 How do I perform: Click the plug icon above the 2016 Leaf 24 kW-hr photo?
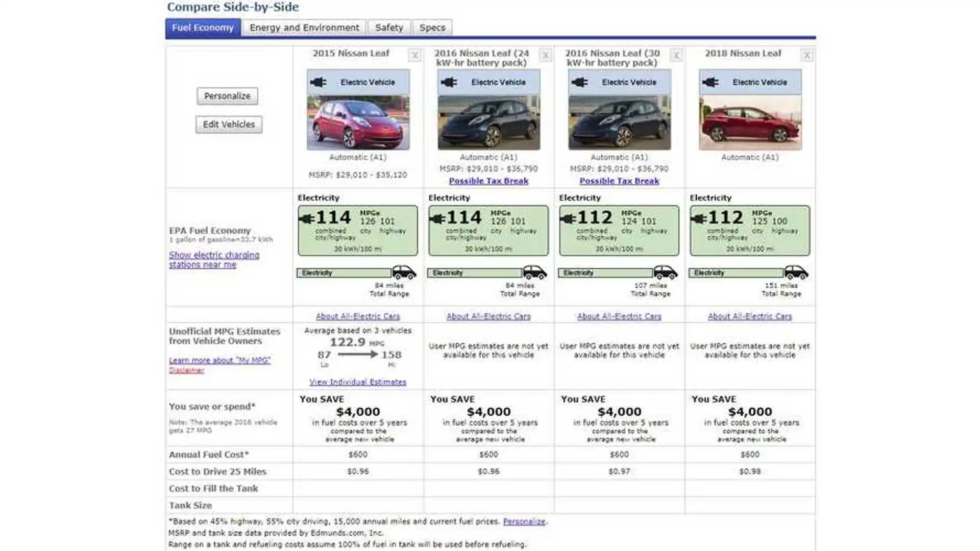pyautogui.click(x=449, y=82)
